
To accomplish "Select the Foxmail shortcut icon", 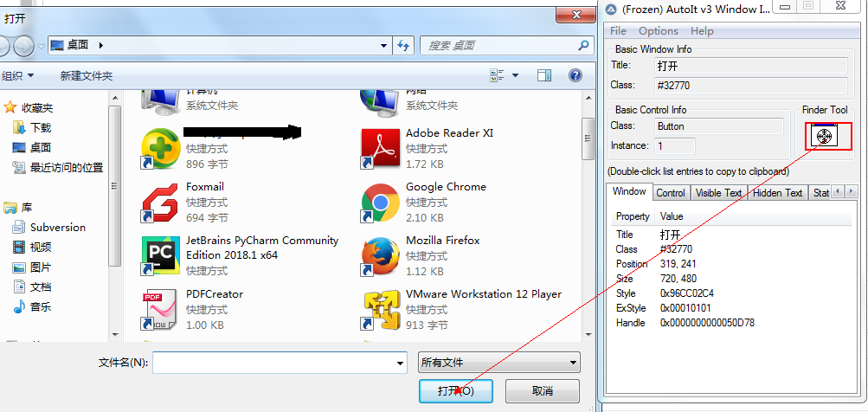I will [x=160, y=203].
